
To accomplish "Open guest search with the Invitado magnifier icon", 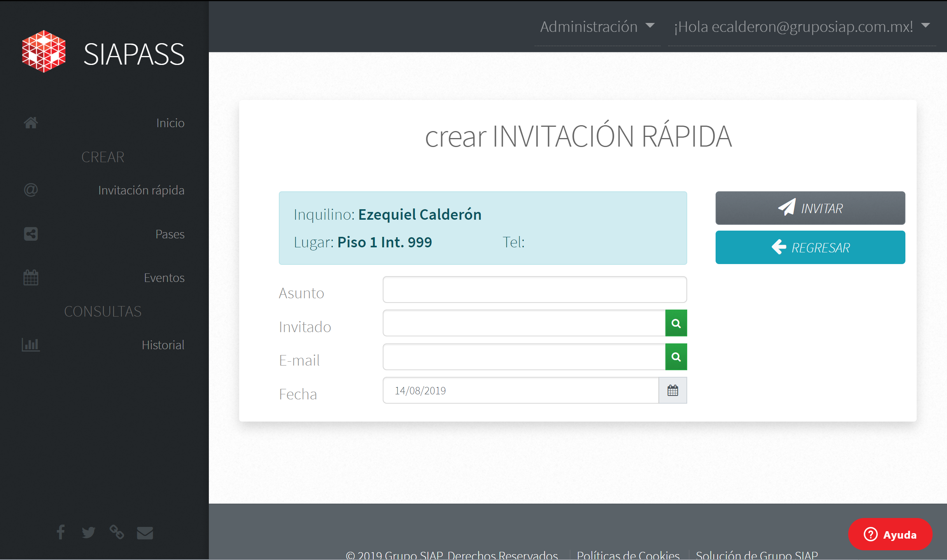I will (676, 323).
